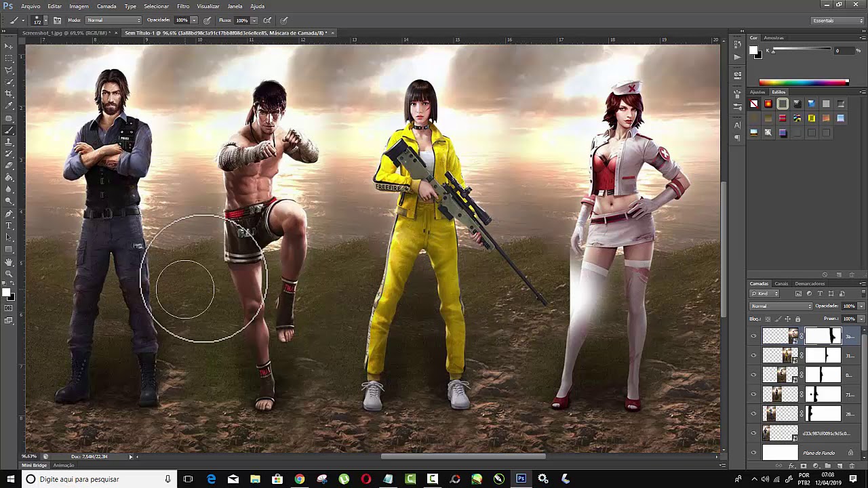Select the Pen tool
The width and height of the screenshot is (868, 488).
(9, 213)
